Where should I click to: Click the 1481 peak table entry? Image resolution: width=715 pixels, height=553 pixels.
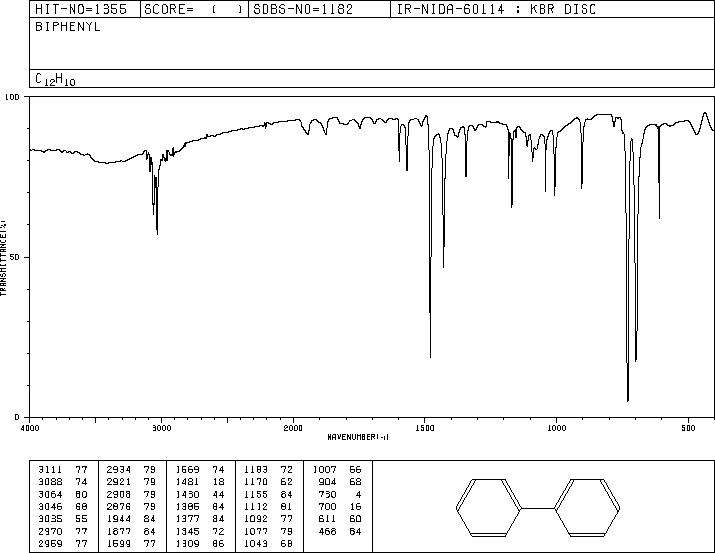200,482
